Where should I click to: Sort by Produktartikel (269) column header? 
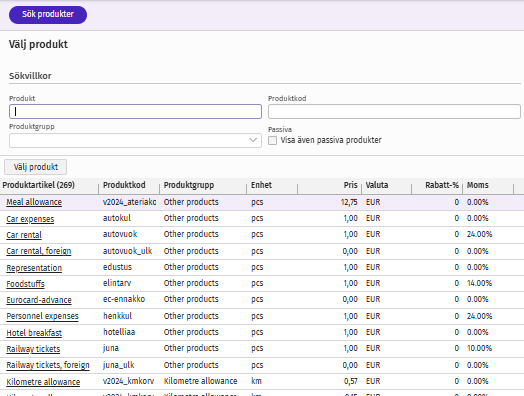point(38,185)
